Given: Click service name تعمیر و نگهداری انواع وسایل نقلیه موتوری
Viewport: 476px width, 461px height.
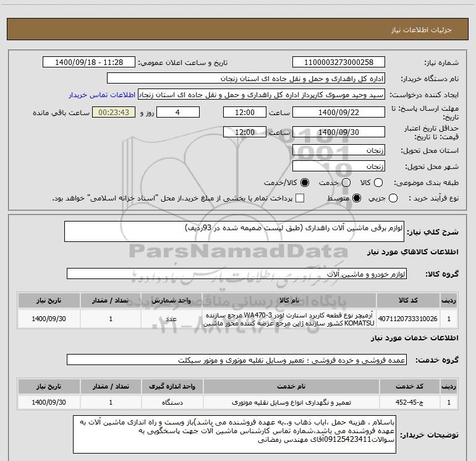Looking at the screenshot, I should pyautogui.click(x=291, y=402).
